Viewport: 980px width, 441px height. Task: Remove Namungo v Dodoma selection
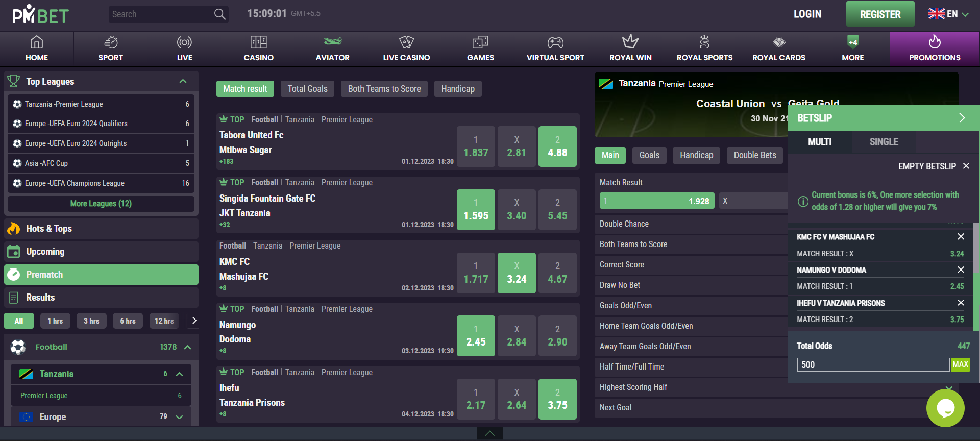961,269
